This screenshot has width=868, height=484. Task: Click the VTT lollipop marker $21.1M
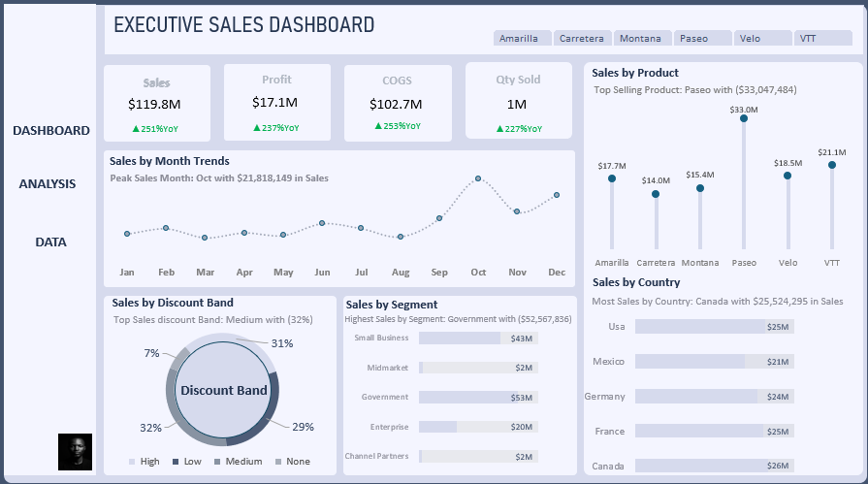click(832, 165)
